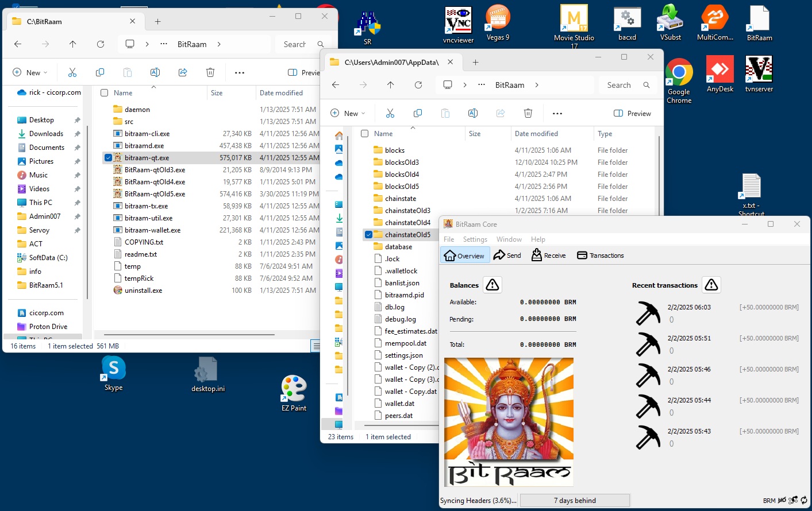The height and width of the screenshot is (511, 812).
Task: Open the Overview tab in BitRaam Core
Action: [x=465, y=255]
